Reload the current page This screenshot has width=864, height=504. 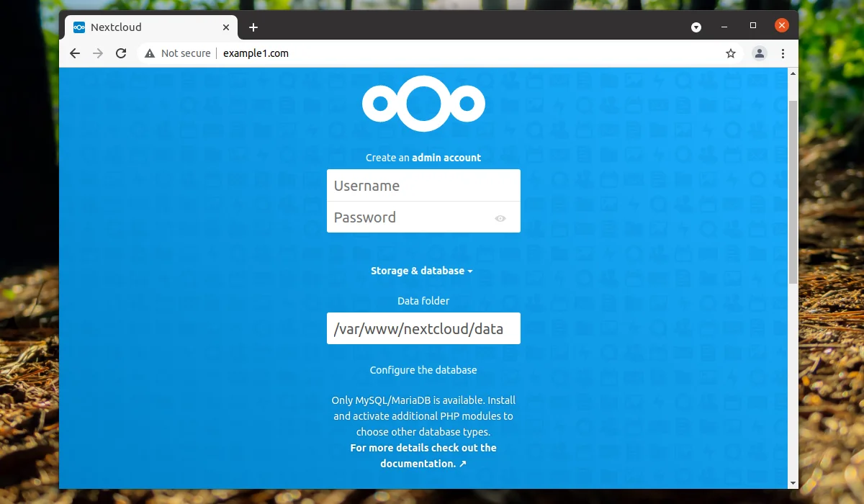121,53
